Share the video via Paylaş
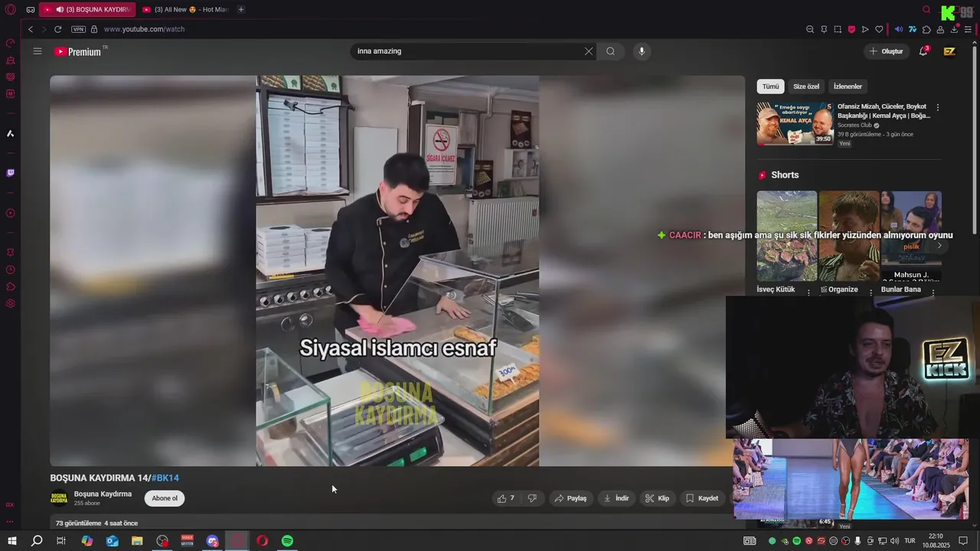 click(x=570, y=498)
